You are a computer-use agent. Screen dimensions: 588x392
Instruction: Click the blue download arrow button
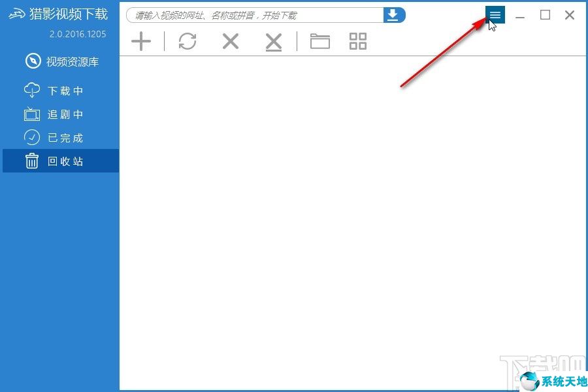coord(394,15)
